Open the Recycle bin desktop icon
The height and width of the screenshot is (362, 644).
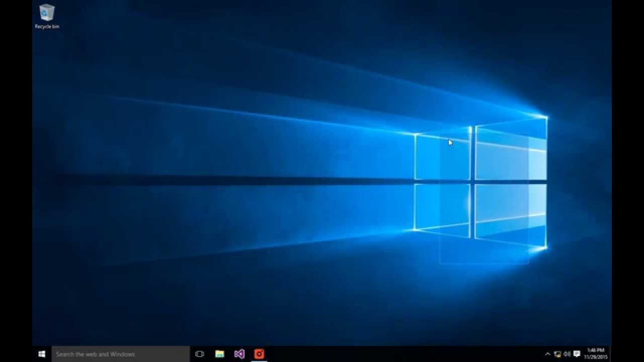coord(47,17)
